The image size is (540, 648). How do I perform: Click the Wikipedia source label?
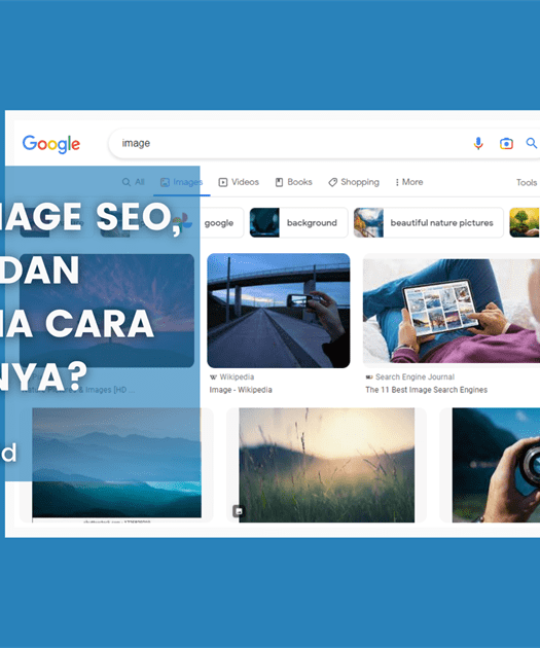[232, 377]
